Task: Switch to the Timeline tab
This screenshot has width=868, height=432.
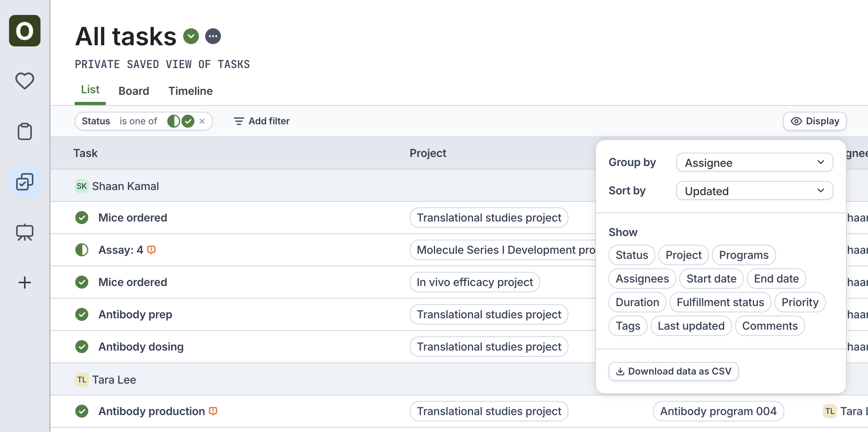Action: pyautogui.click(x=190, y=91)
